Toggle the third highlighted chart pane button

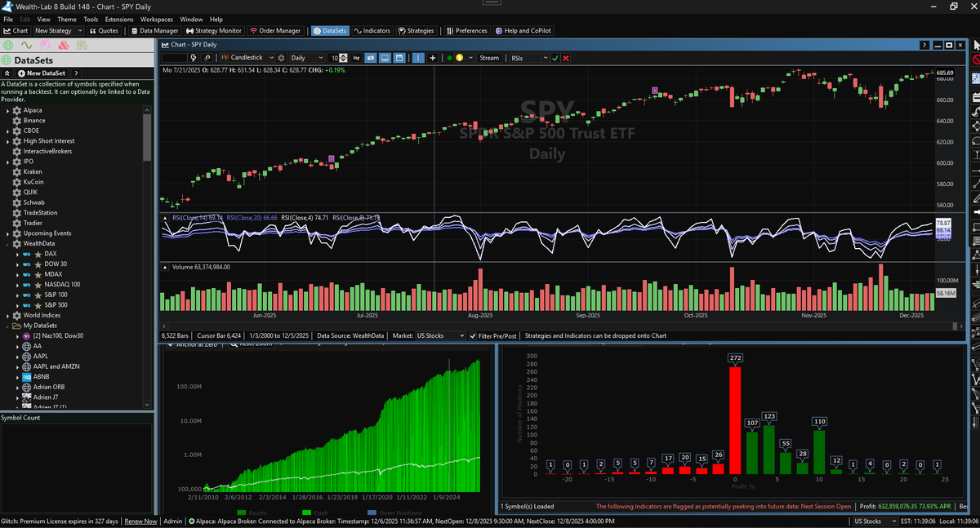(399, 58)
